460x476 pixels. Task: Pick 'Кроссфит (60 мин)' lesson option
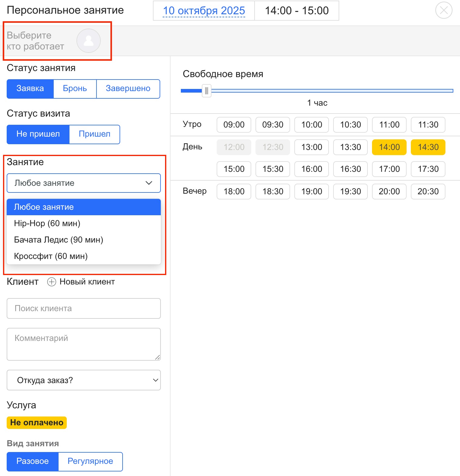[51, 256]
